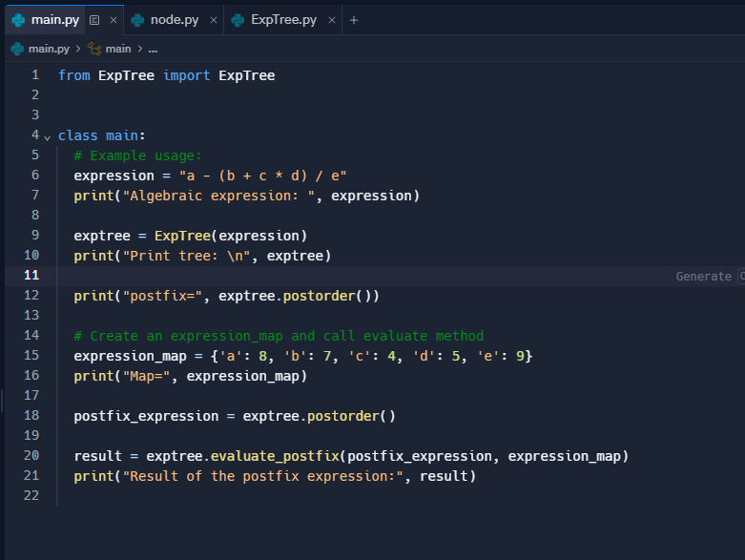
Task: Click the '# Create an expression_map' comment
Action: coord(279,336)
